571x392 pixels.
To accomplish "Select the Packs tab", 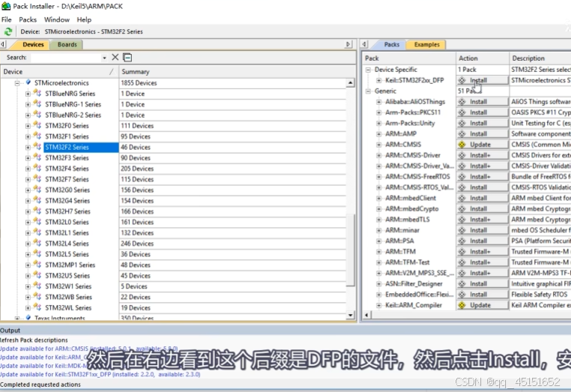I will point(391,44).
